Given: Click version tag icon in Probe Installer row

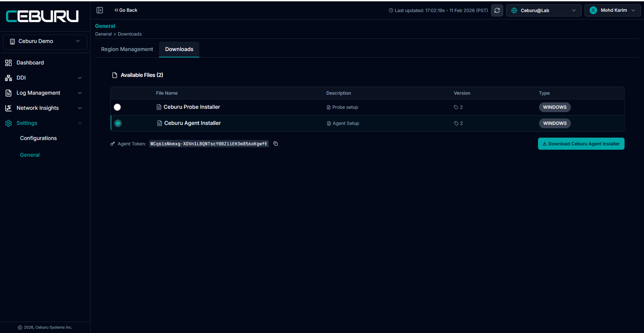Looking at the screenshot, I should tap(456, 107).
